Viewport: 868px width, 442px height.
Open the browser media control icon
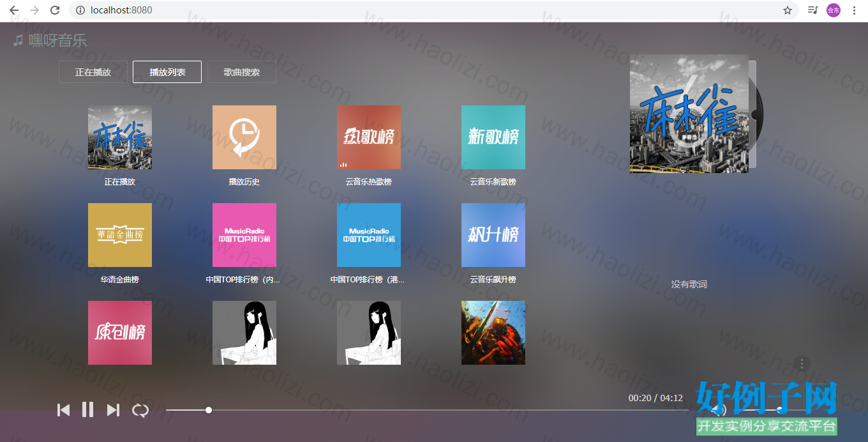coord(812,10)
